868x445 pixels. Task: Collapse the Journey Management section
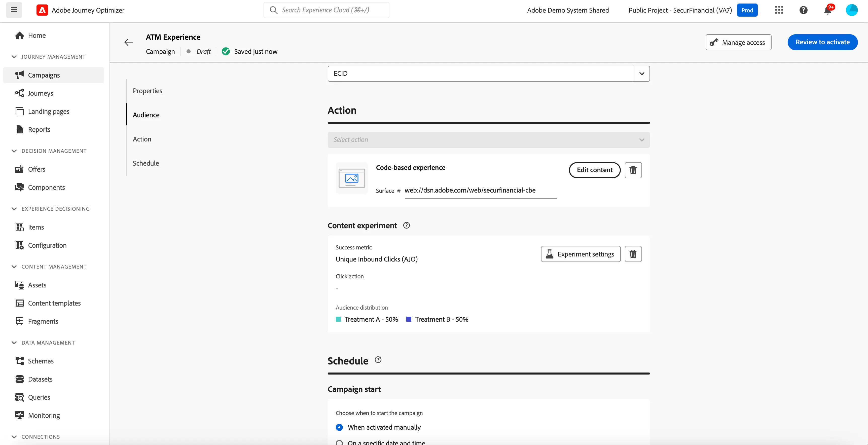click(14, 57)
